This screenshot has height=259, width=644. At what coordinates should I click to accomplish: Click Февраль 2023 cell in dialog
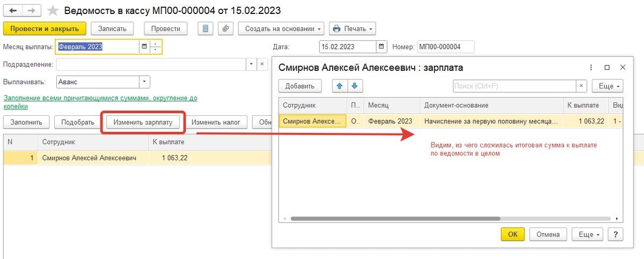click(x=392, y=121)
